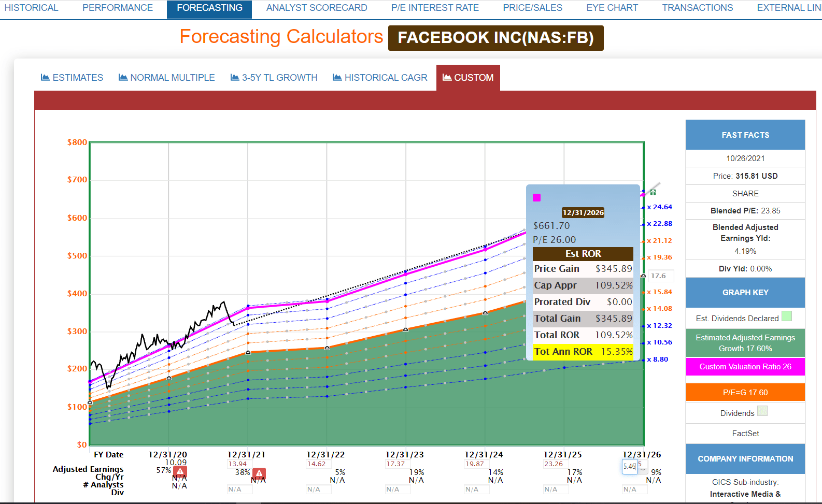Image resolution: width=822 pixels, height=504 pixels.
Task: Click the x 12.32 multiple label
Action: 659,326
